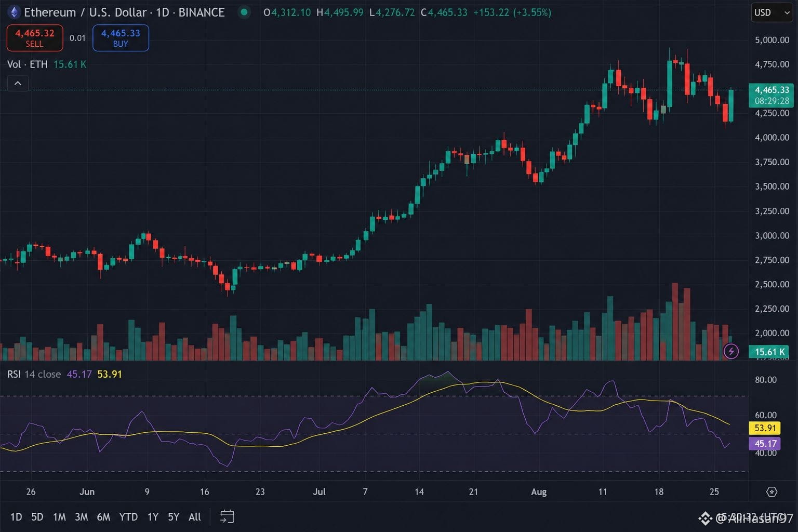
Task: Click the Ethereum logo icon
Action: coord(14,12)
